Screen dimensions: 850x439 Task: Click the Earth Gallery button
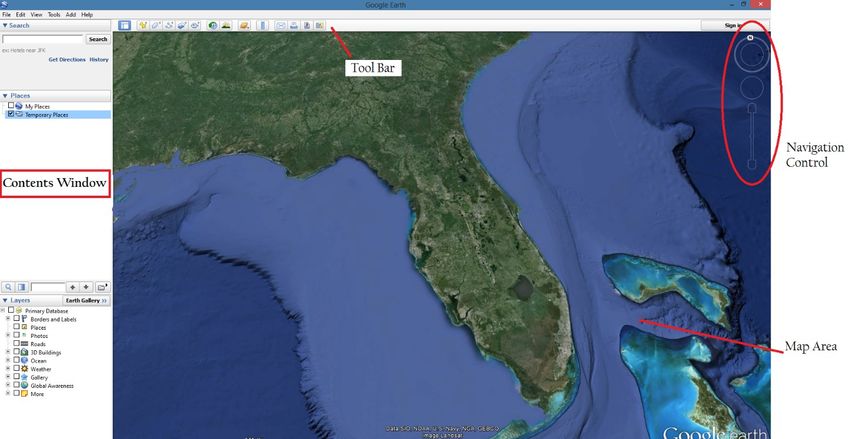click(87, 300)
